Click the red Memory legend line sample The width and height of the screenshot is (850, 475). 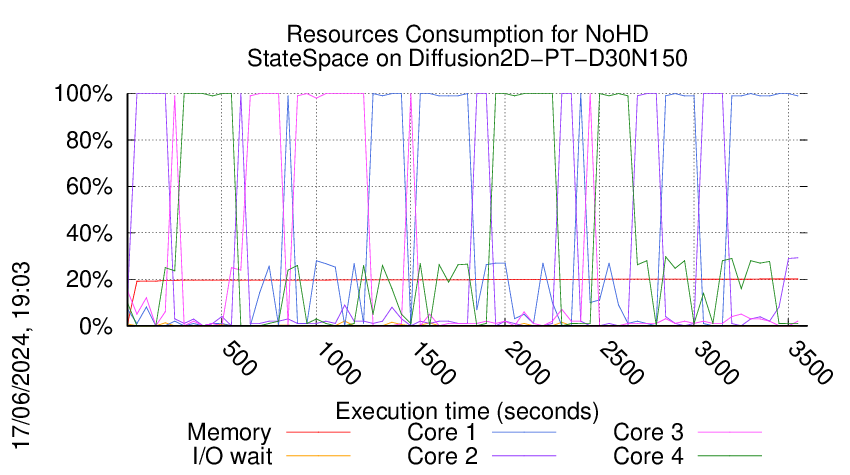[x=318, y=433]
